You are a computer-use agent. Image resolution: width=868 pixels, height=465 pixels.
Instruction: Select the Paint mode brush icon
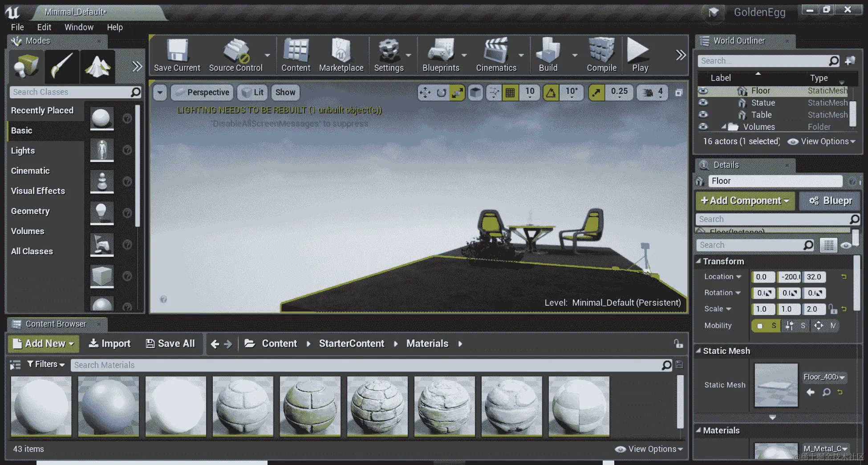coord(62,66)
